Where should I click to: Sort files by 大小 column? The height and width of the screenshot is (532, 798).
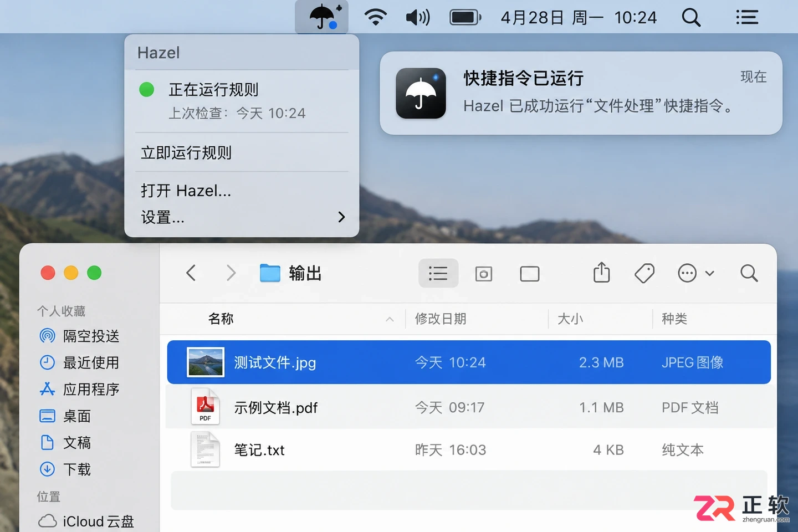[x=570, y=319]
